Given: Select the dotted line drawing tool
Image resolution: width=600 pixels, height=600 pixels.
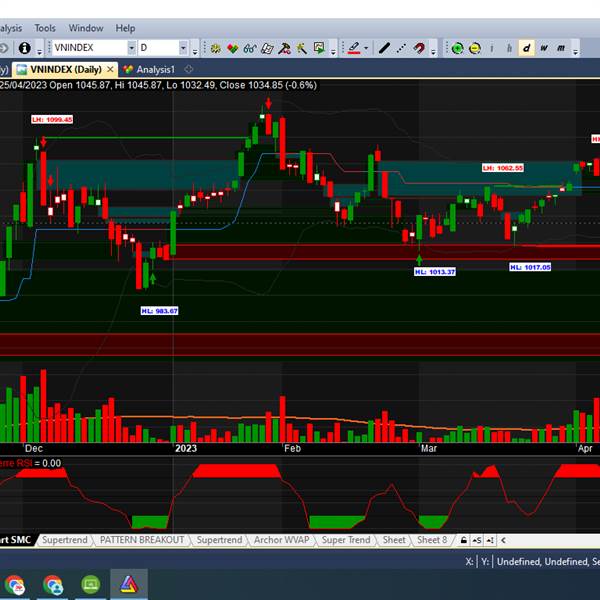Looking at the screenshot, I should 401,49.
